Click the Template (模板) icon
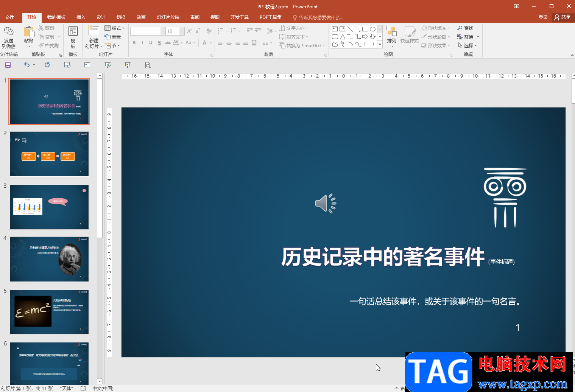 (x=73, y=31)
